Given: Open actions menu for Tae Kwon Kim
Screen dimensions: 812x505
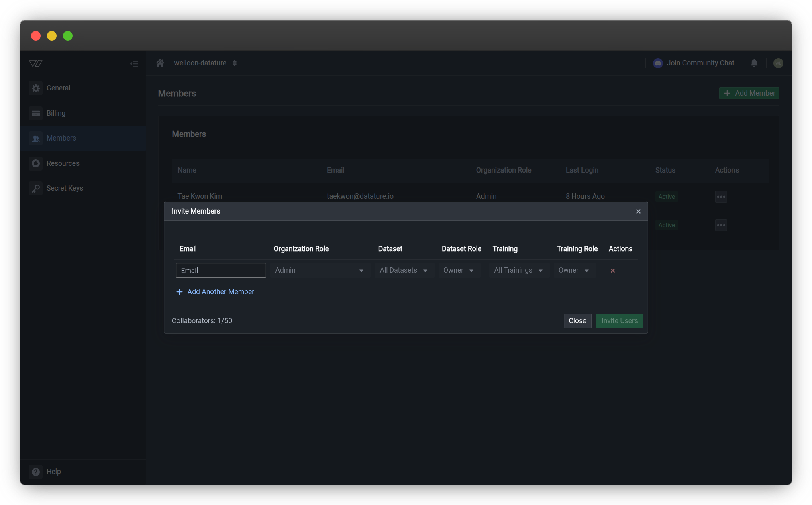Looking at the screenshot, I should (721, 197).
